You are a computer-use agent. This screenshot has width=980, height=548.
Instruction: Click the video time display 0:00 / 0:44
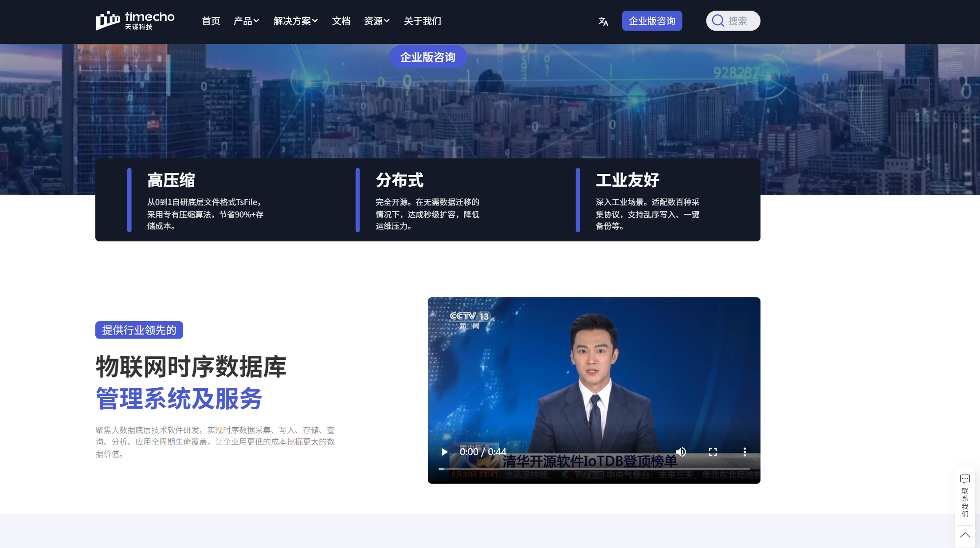pyautogui.click(x=483, y=452)
